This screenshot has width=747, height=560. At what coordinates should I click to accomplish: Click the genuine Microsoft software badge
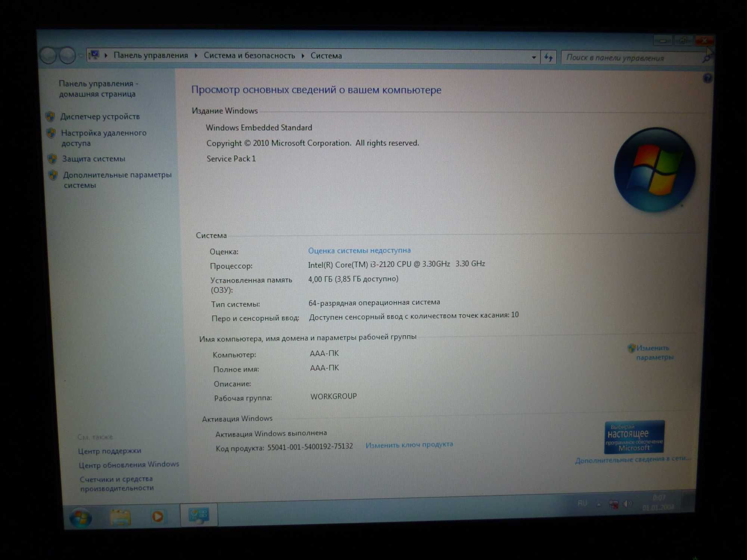click(634, 437)
